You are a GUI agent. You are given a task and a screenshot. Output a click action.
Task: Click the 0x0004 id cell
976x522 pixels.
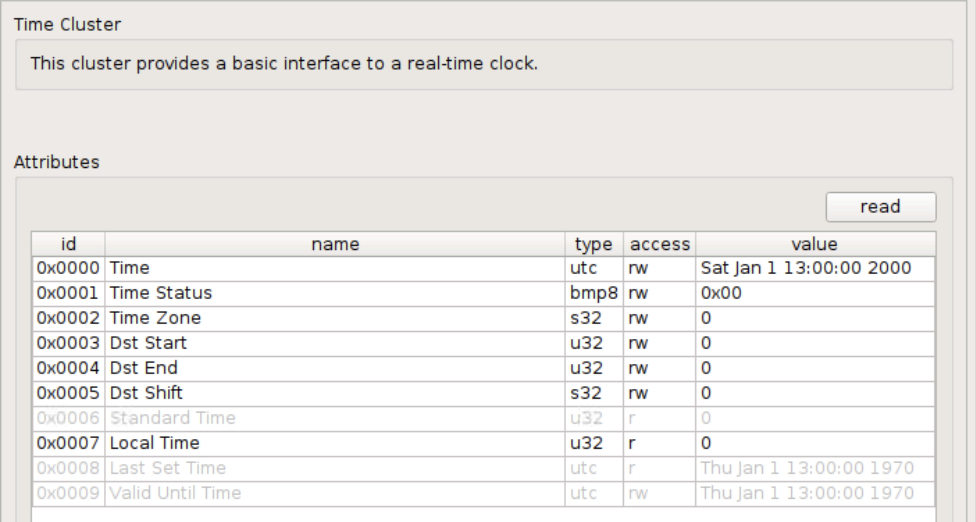coord(68,368)
